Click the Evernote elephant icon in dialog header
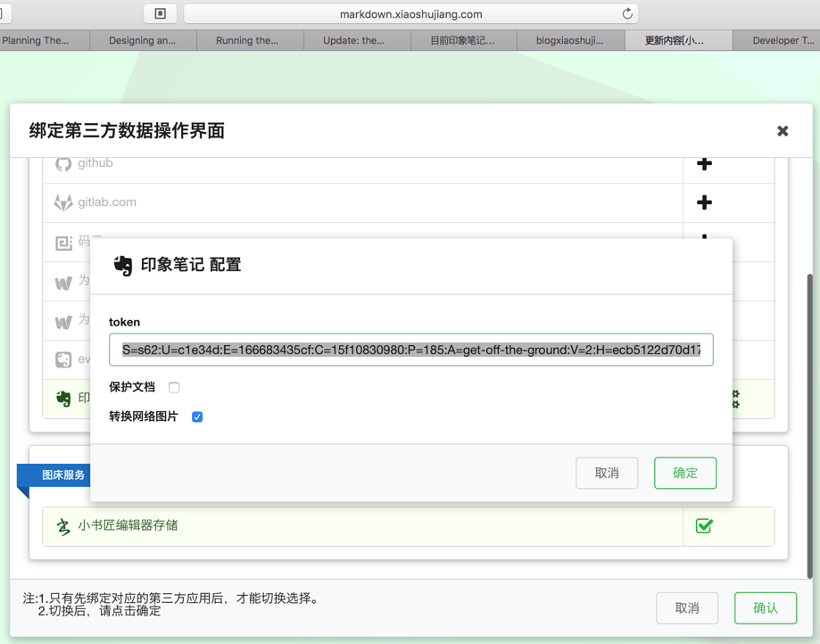 pyautogui.click(x=123, y=265)
